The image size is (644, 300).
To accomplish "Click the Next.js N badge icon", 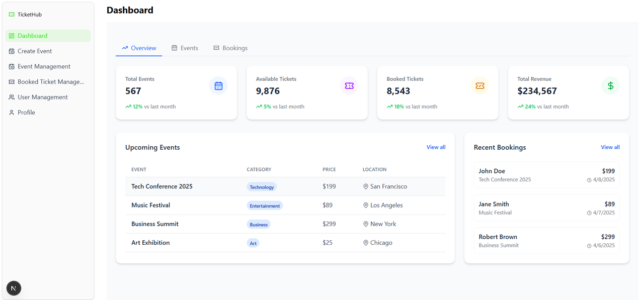I will coord(14,288).
